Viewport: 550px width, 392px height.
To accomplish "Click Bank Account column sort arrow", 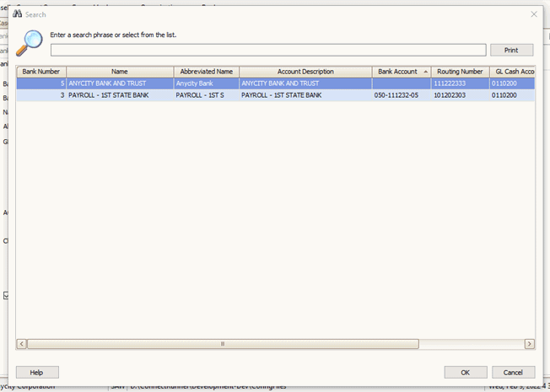I will coord(424,72).
